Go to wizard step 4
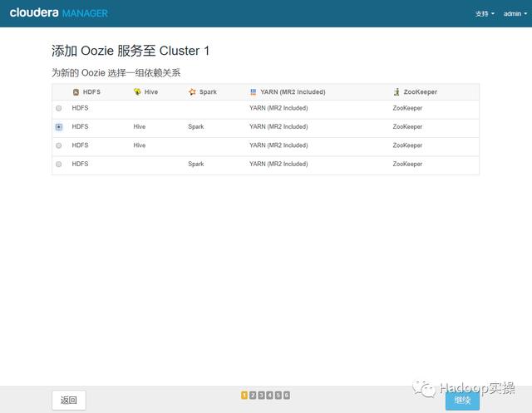 point(269,395)
